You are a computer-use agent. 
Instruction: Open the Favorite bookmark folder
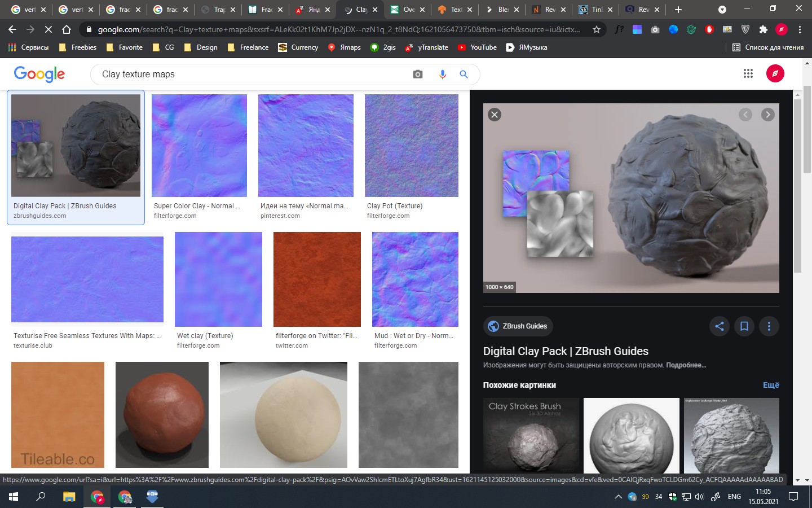pos(125,47)
